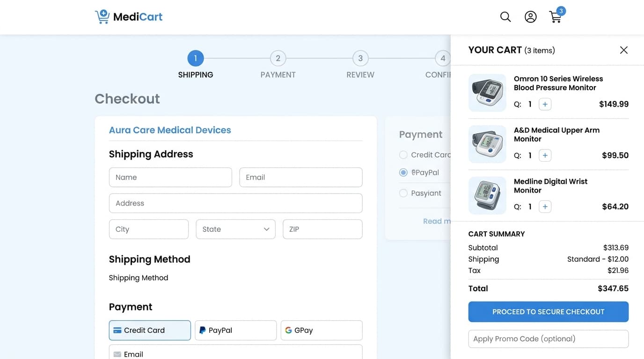Click the Subtotal $313.69 value
Image resolution: width=644 pixels, height=359 pixels.
pos(616,248)
